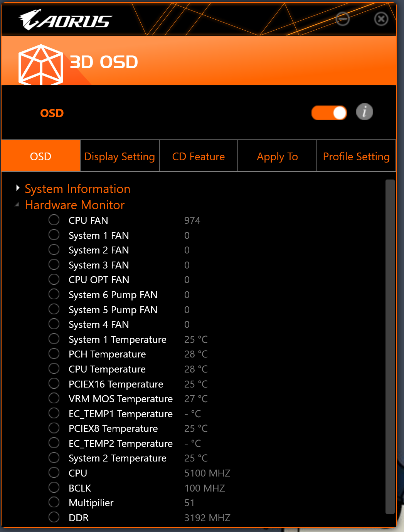The height and width of the screenshot is (532, 404).
Task: Enable the EC_TEMP2 Temperature radio button
Action: tap(54, 443)
